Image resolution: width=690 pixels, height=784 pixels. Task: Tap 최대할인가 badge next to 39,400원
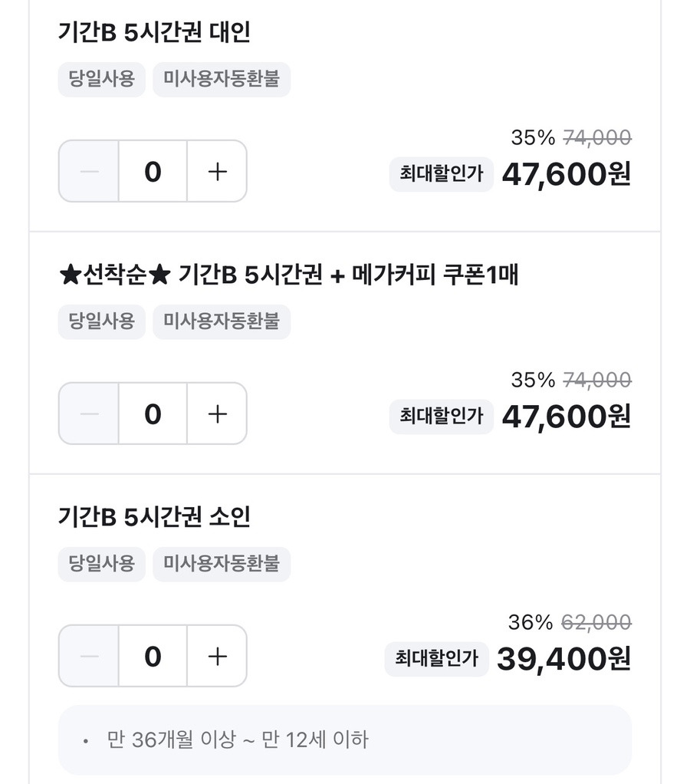[436, 659]
